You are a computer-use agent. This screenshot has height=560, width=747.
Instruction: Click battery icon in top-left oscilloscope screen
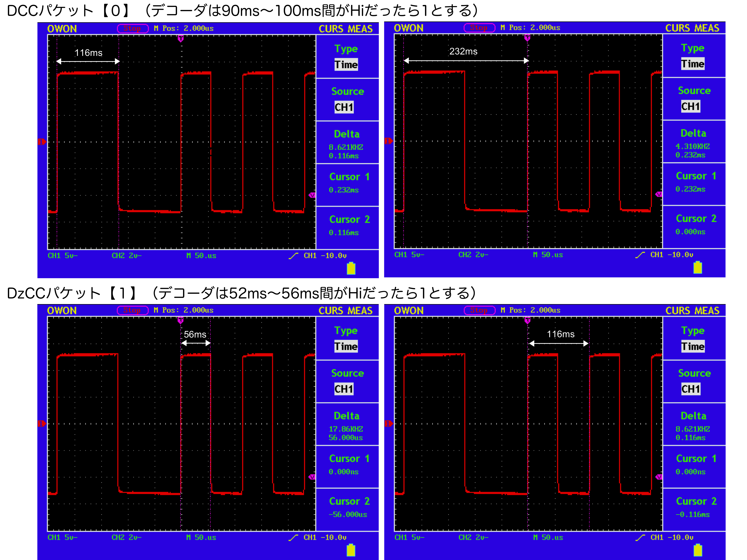(351, 268)
